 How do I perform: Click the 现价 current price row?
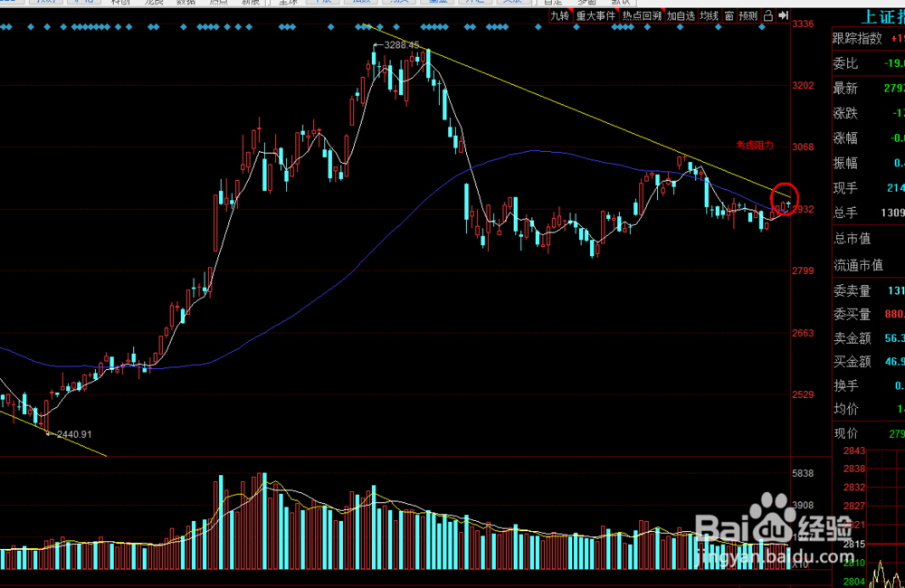(x=869, y=433)
